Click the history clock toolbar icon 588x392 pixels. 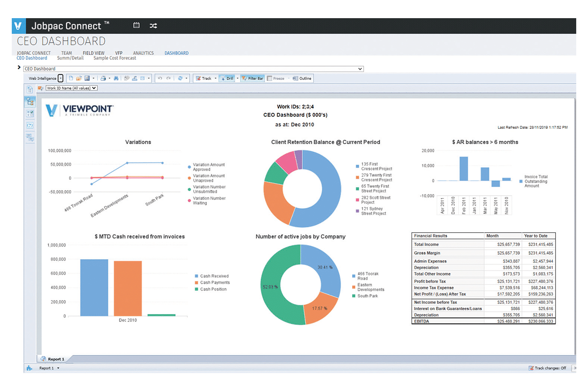[x=126, y=78]
